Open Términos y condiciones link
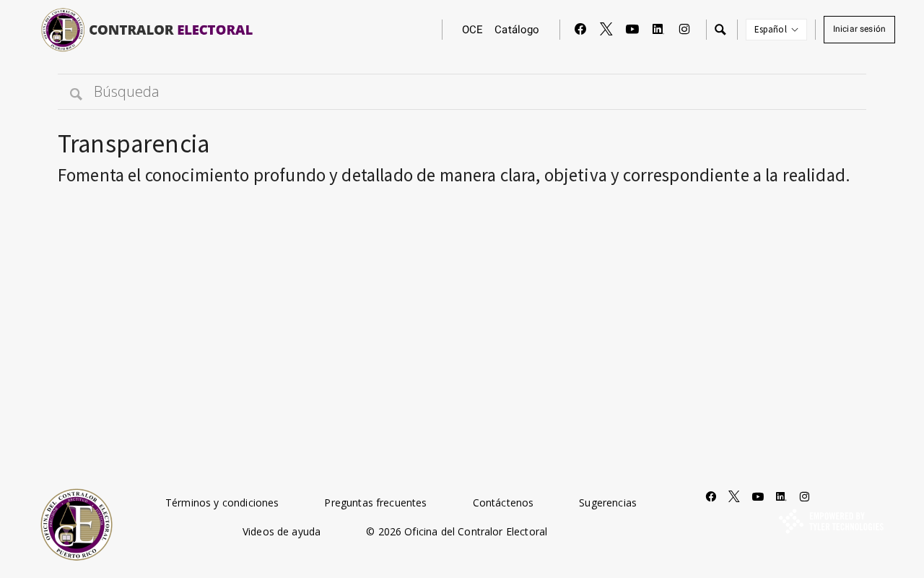The height and width of the screenshot is (578, 924). (x=222, y=503)
